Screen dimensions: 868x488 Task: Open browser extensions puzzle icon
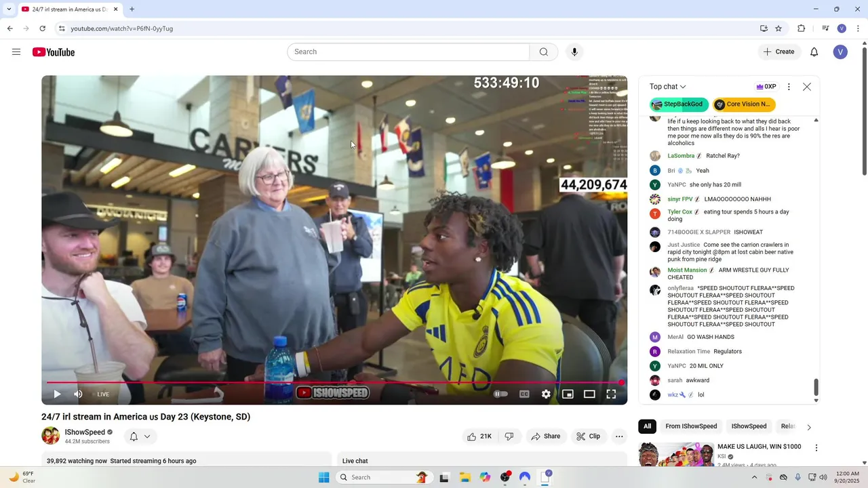pyautogui.click(x=802, y=28)
